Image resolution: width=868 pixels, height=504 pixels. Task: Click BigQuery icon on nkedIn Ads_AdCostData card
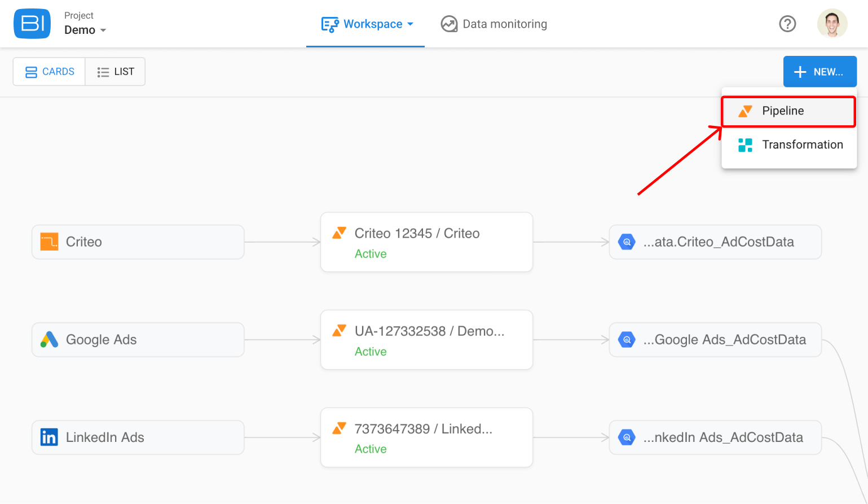coord(627,437)
